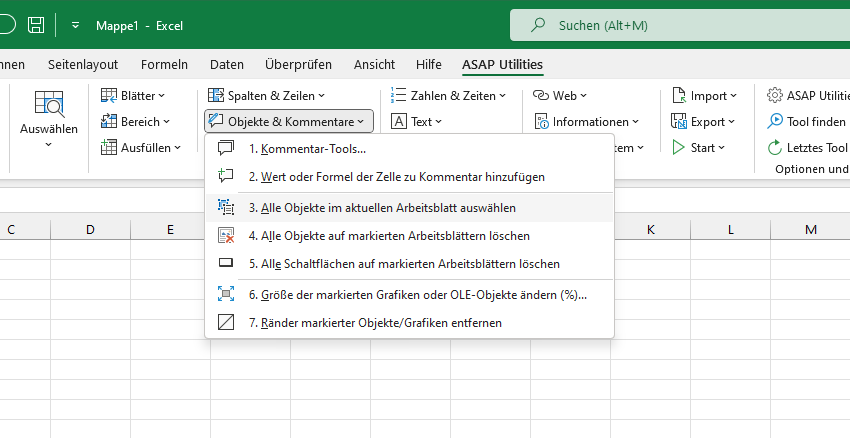
Task: Open the Ansicht tab
Action: tap(374, 65)
